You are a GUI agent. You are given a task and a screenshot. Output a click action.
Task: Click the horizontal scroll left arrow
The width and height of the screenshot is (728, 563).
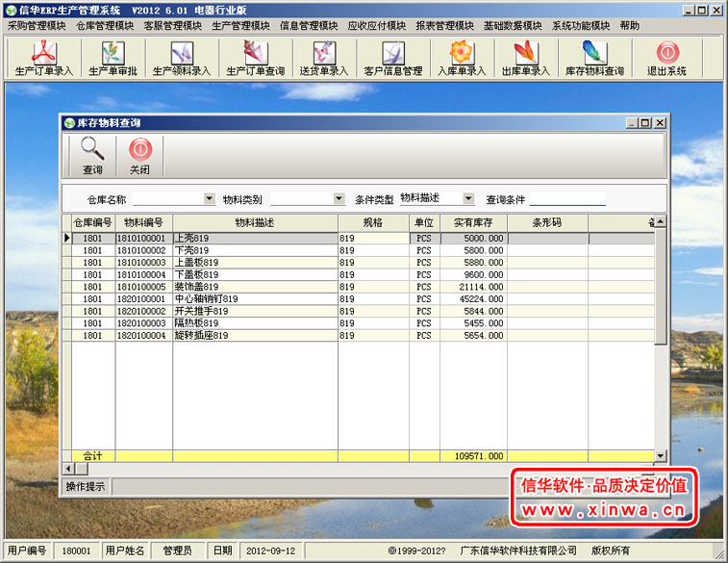(x=68, y=469)
